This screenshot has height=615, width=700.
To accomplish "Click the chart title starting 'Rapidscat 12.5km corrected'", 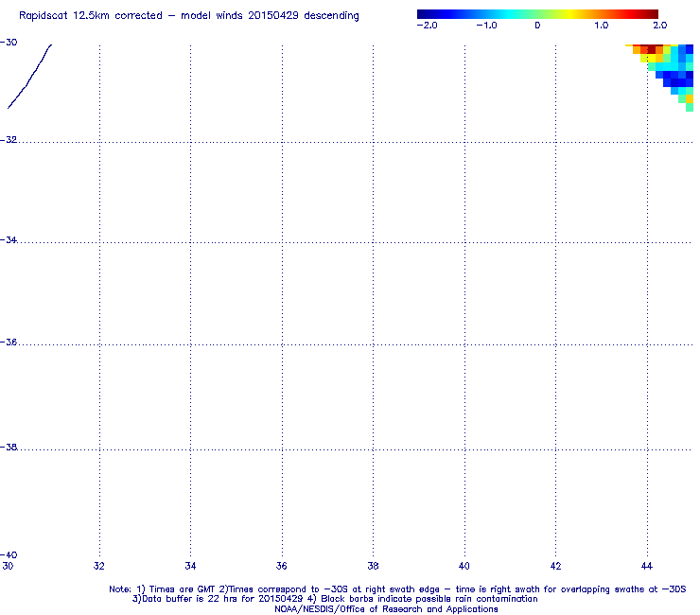I will pos(189,16).
